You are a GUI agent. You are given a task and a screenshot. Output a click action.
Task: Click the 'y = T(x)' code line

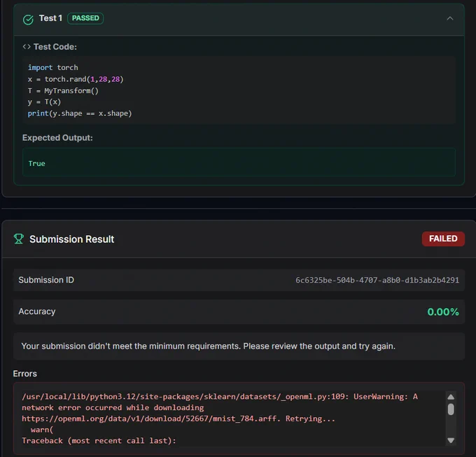44,102
